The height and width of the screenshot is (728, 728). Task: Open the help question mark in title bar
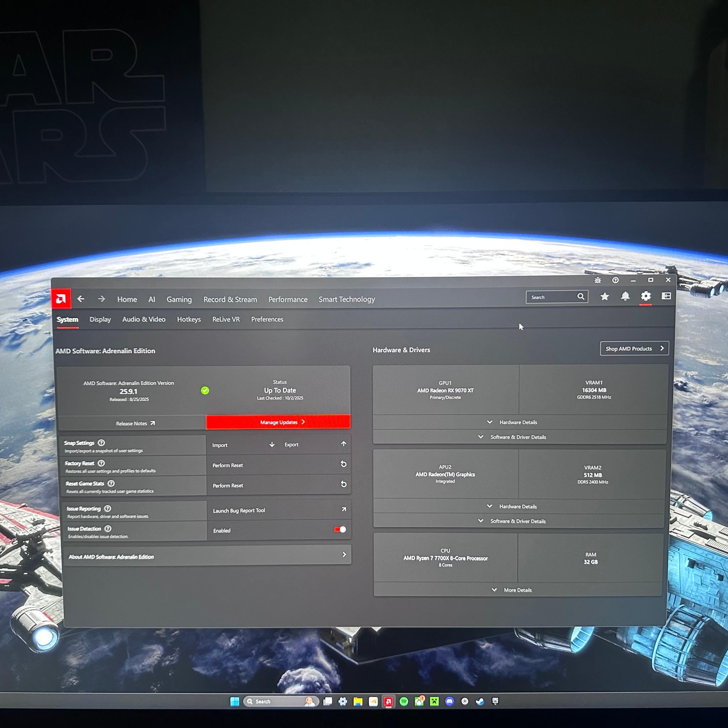click(615, 280)
